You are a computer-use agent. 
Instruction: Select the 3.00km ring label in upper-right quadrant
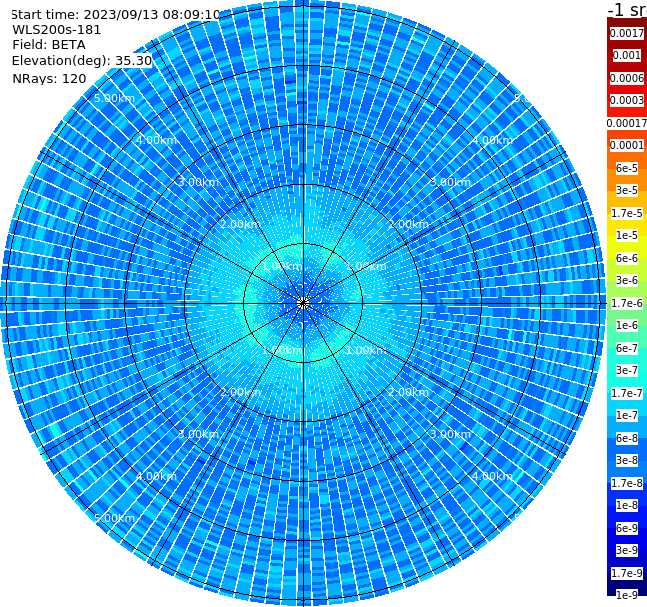[x=450, y=182]
